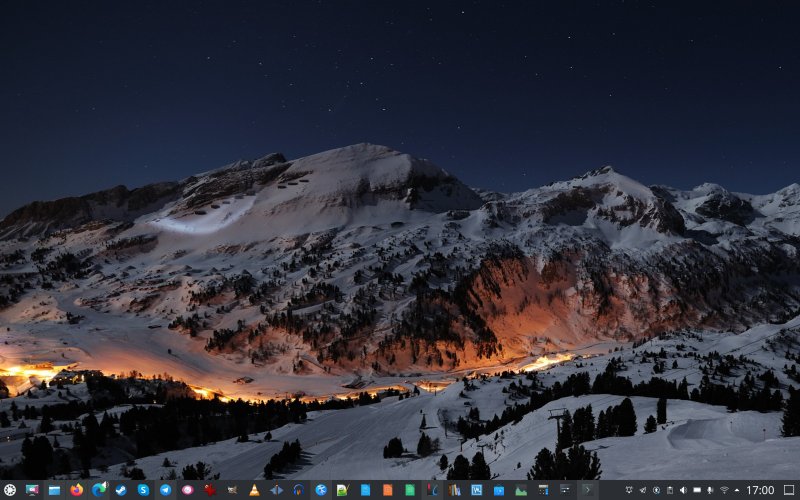Click the 17:00 clock
This screenshot has height=500, width=800.
(x=760, y=490)
